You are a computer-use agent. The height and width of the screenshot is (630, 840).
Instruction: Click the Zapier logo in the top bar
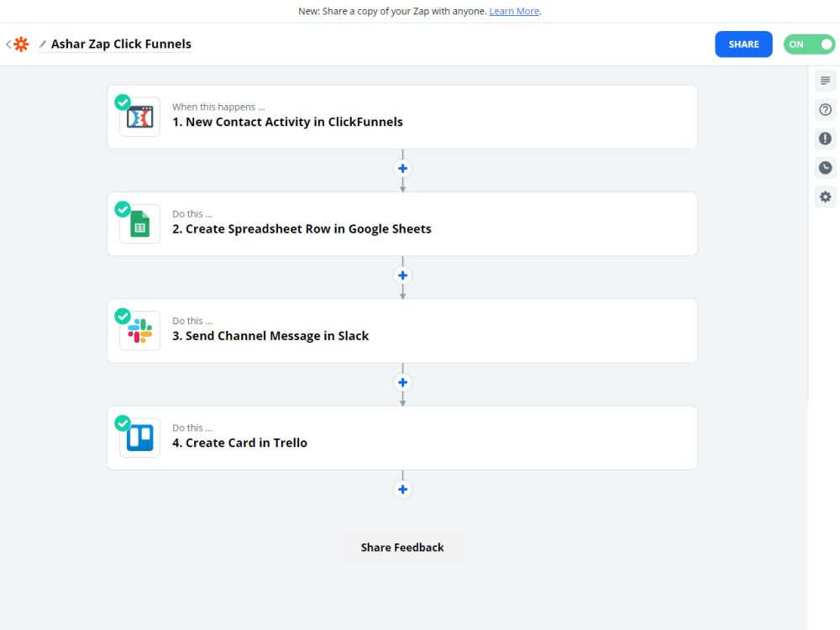point(21,44)
